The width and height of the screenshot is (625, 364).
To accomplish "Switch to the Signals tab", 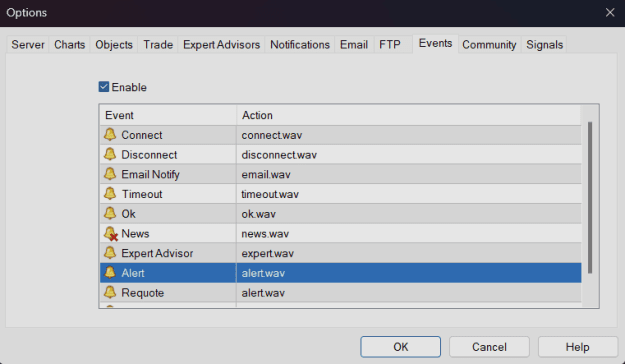I will pyautogui.click(x=544, y=45).
